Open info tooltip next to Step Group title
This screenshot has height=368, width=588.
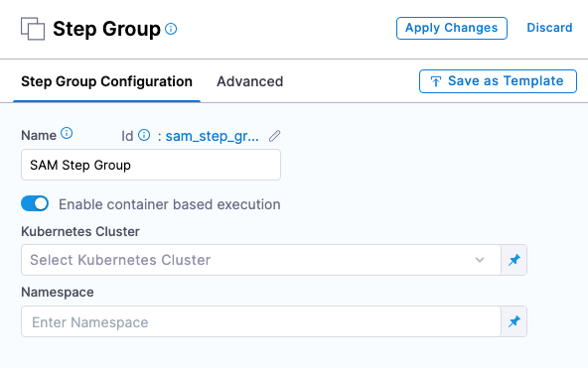click(171, 29)
